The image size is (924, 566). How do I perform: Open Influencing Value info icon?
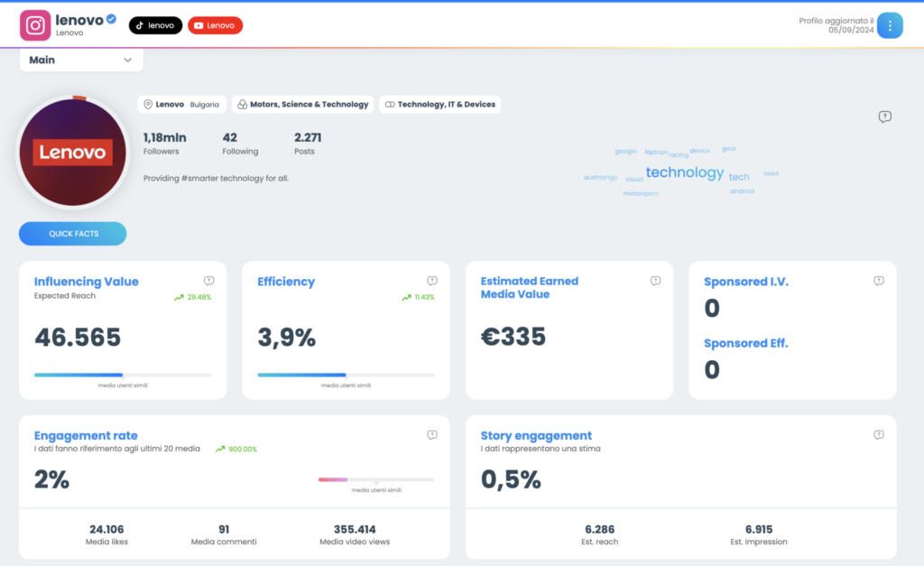208,281
